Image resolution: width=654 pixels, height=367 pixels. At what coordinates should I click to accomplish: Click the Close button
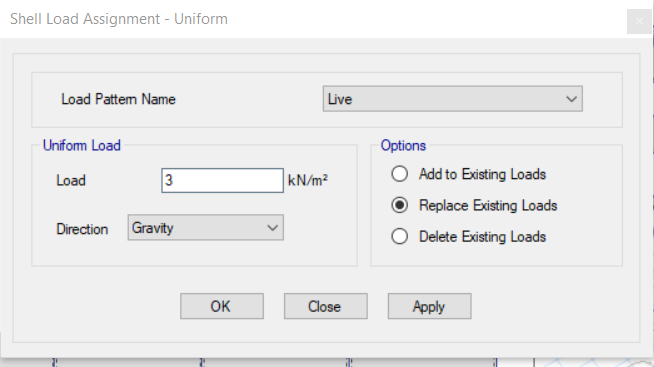[326, 306]
